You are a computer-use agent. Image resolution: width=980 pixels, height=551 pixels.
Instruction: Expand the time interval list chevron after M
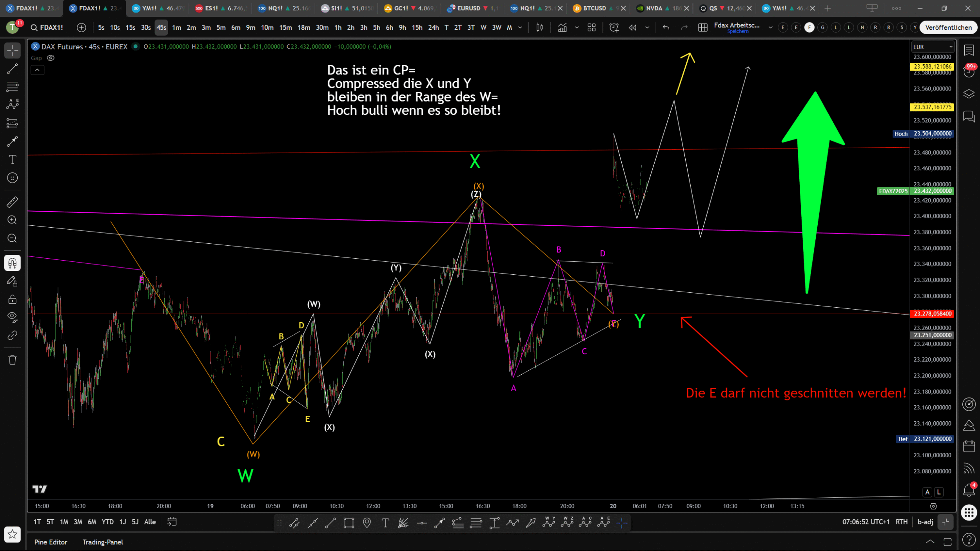point(520,27)
